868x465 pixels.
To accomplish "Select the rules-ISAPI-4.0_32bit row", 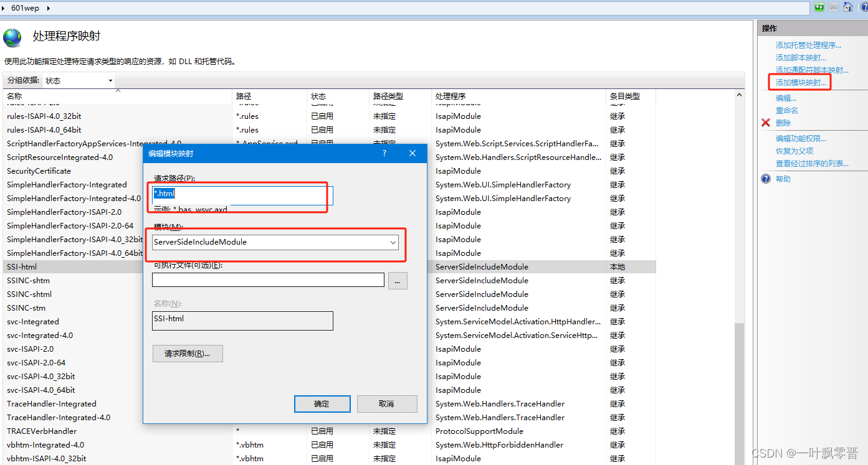I will point(330,116).
